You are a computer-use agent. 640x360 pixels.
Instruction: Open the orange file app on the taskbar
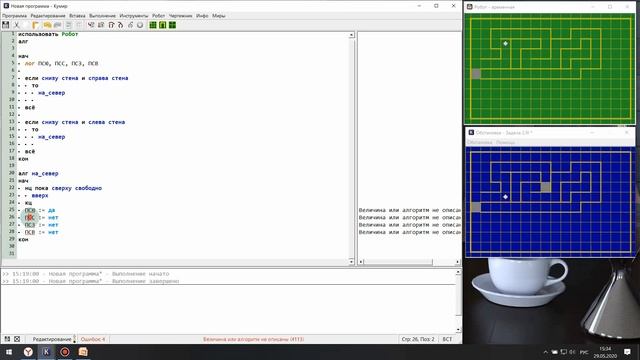click(x=83, y=351)
